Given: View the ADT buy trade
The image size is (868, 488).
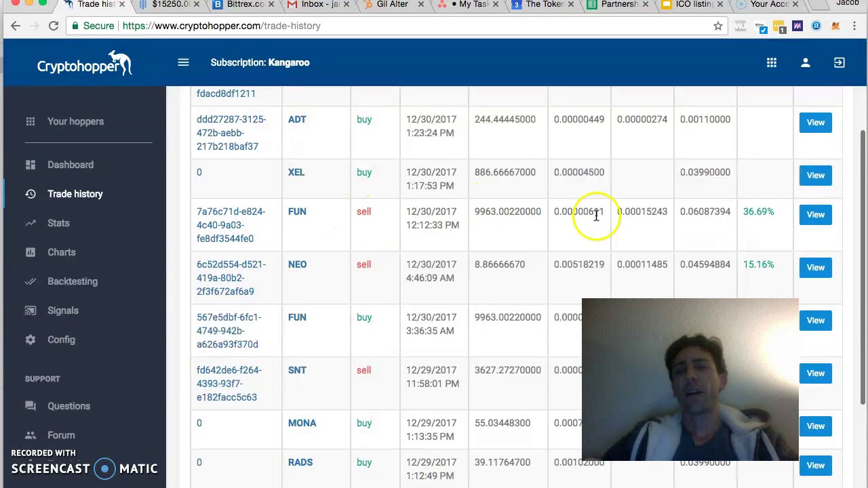Looking at the screenshot, I should point(815,123).
